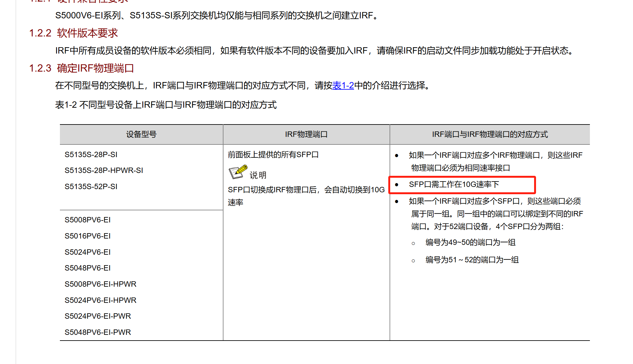Click the 1.2.3 确定IRF物理端口 heading

pos(81,68)
